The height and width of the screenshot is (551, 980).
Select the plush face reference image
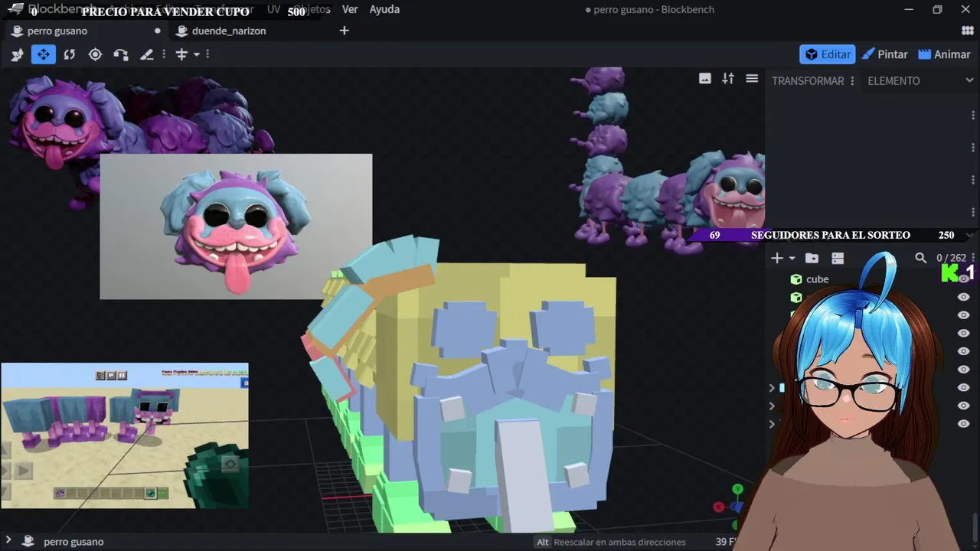point(236,227)
